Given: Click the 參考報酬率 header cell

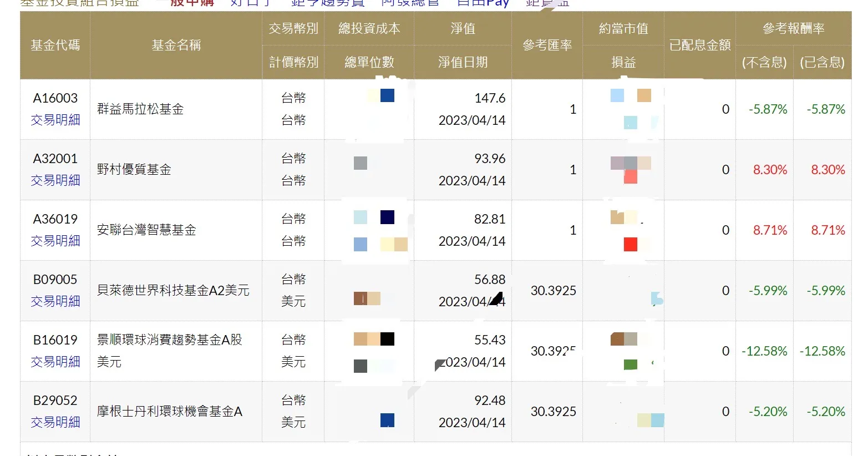Looking at the screenshot, I should pos(794,28).
